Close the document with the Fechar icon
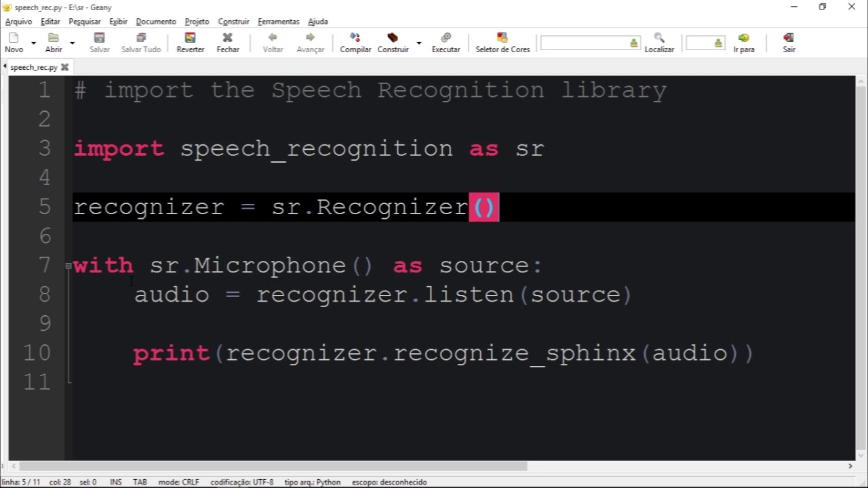Image resolution: width=868 pixels, height=488 pixels. (228, 38)
